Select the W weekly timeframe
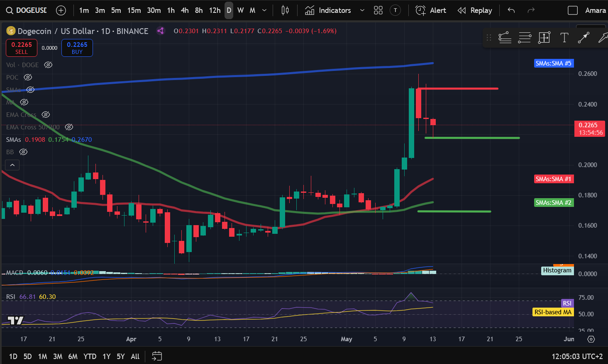The image size is (608, 364). (x=240, y=10)
